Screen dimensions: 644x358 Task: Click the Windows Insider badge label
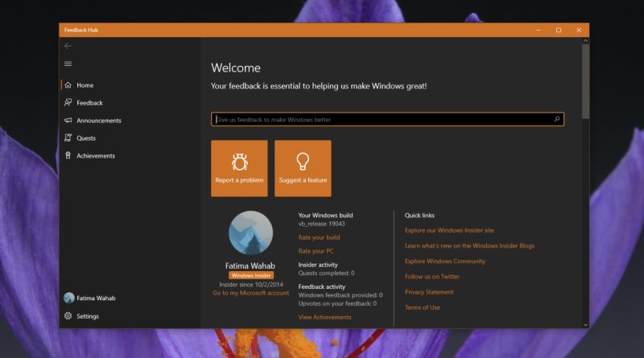(251, 275)
